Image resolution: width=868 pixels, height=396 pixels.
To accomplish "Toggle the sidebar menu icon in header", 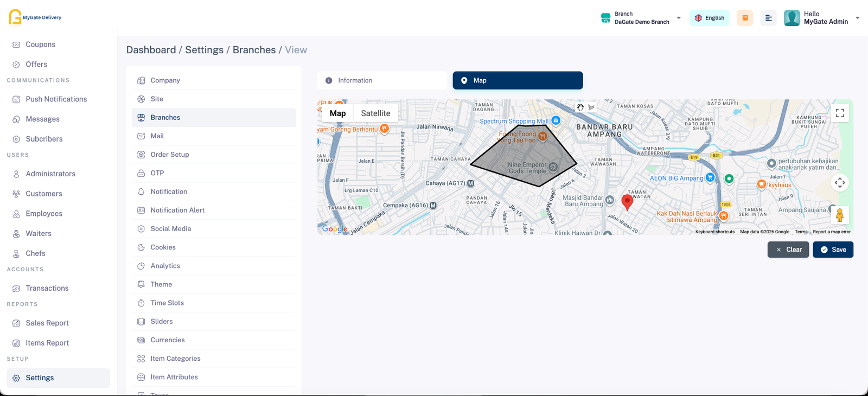I will 768,18.
